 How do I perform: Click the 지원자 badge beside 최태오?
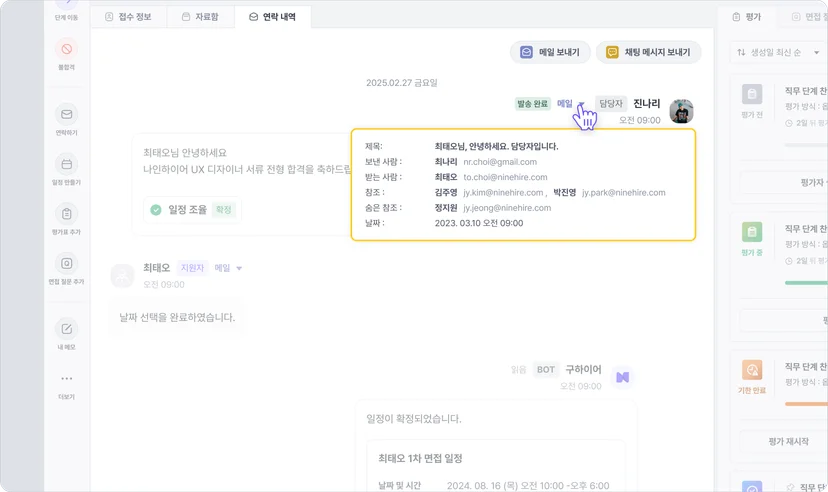192,268
